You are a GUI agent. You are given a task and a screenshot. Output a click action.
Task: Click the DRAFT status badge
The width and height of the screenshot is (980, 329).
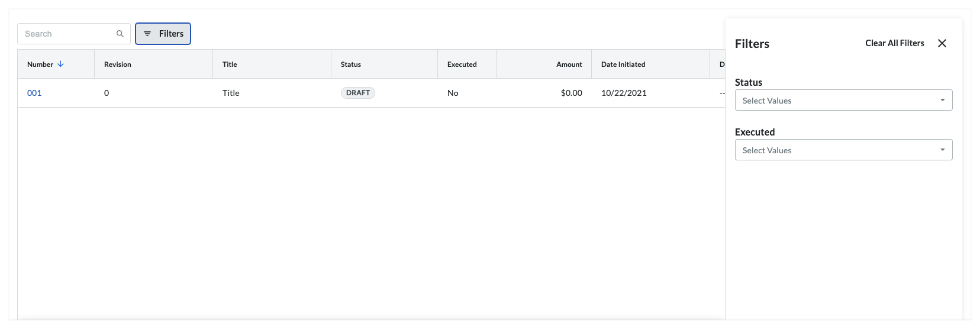tap(357, 93)
